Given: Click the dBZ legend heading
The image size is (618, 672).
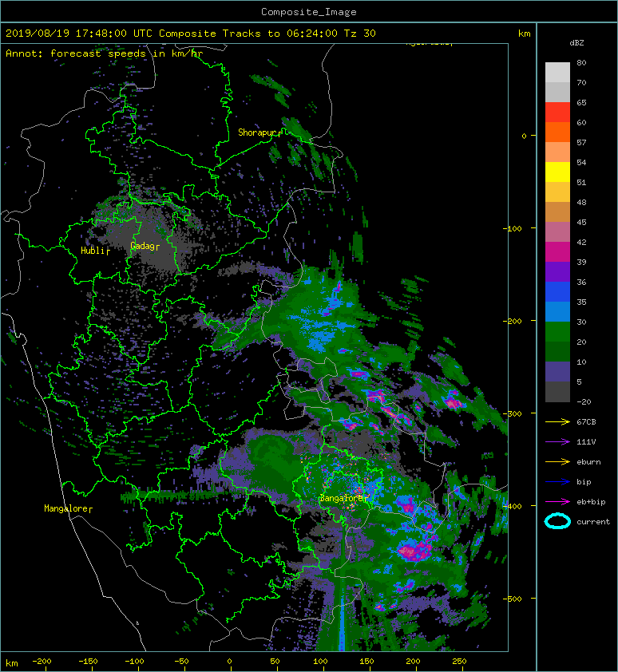Looking at the screenshot, I should coord(576,43).
